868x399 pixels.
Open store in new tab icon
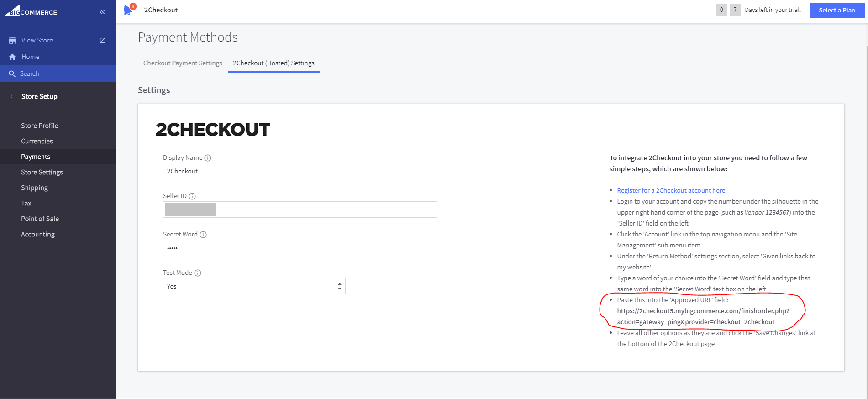[103, 41]
